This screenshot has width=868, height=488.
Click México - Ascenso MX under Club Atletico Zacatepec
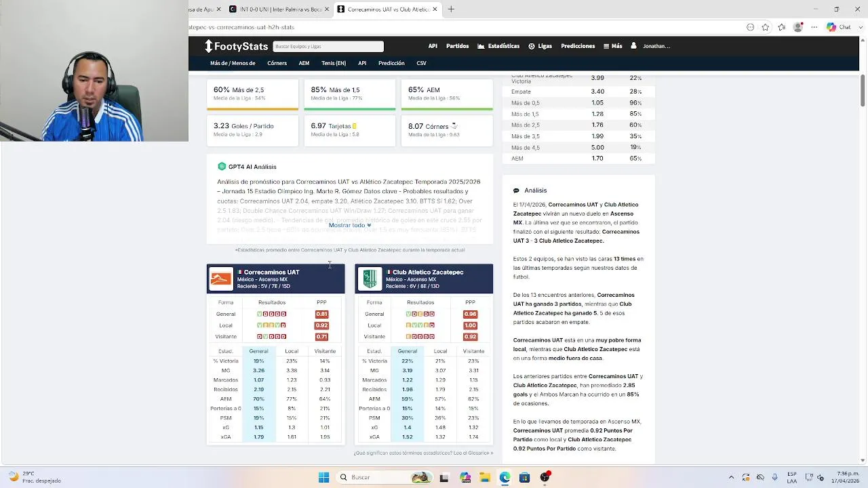coord(410,279)
